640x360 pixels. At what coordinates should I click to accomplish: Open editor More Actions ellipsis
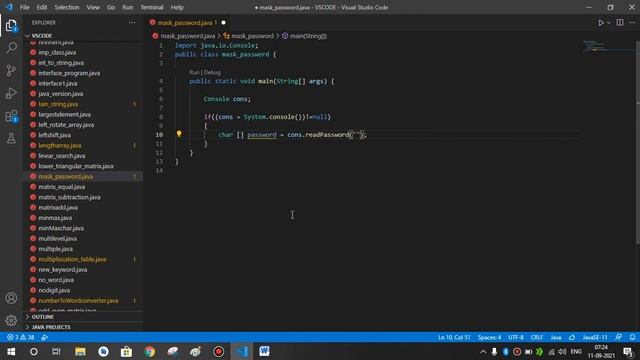(x=632, y=23)
